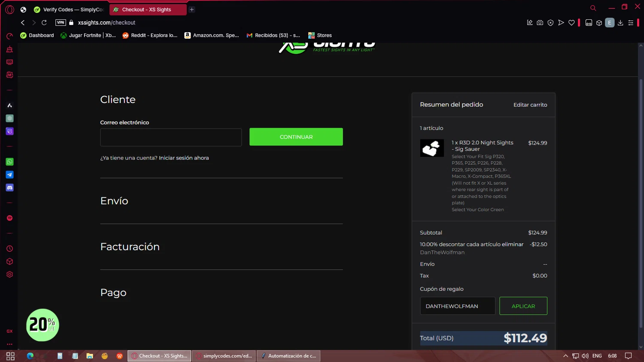Switch to simplycodes.com taskbar window
The height and width of the screenshot is (362, 644).
pyautogui.click(x=224, y=356)
